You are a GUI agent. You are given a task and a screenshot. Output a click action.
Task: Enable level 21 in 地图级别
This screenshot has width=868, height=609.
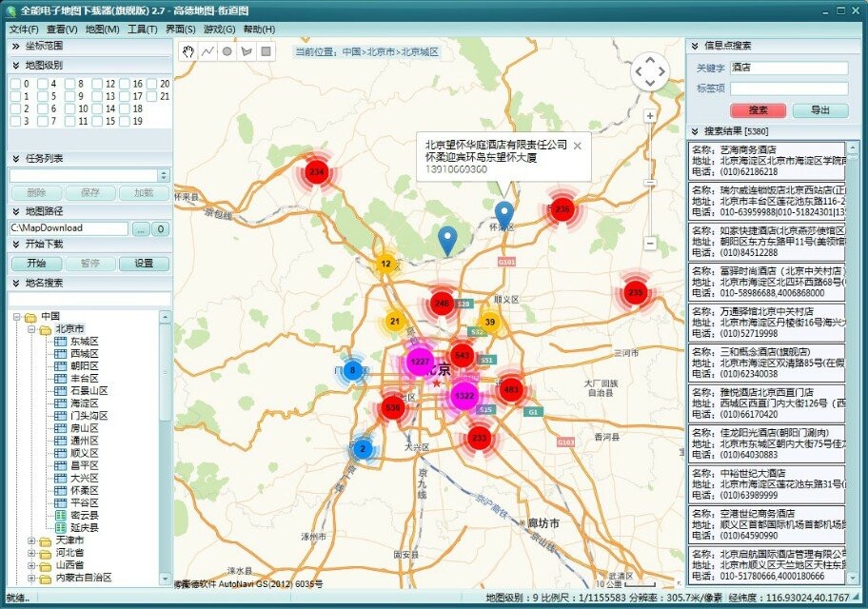pos(150,95)
